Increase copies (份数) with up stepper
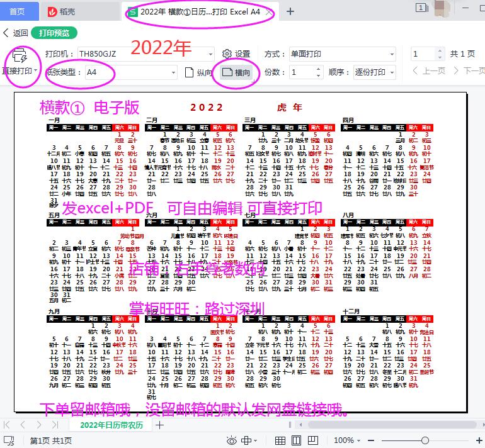The height and width of the screenshot is (448, 485). pyautogui.click(x=318, y=69)
